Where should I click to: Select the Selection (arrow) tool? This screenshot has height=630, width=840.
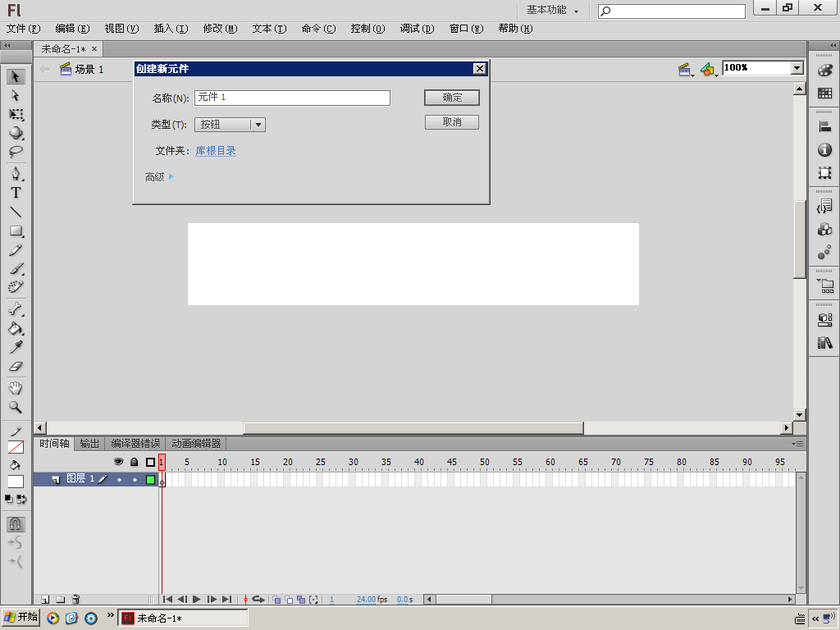(x=16, y=76)
